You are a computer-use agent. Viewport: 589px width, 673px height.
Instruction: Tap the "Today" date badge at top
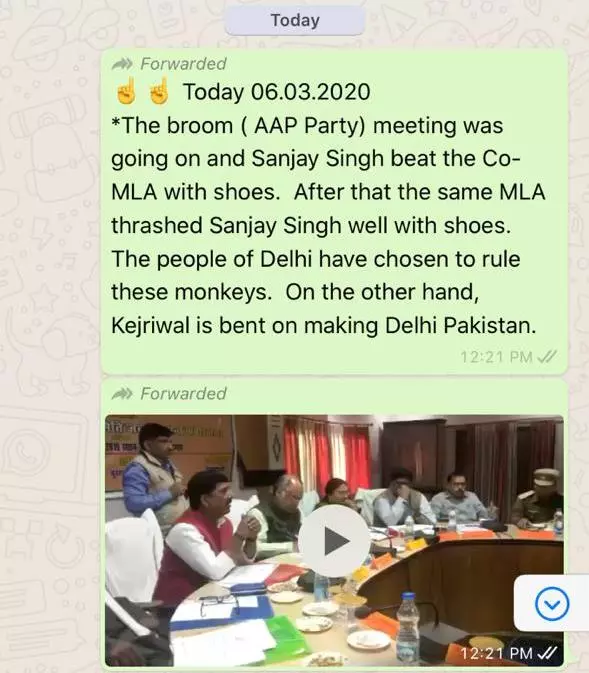coord(295,21)
